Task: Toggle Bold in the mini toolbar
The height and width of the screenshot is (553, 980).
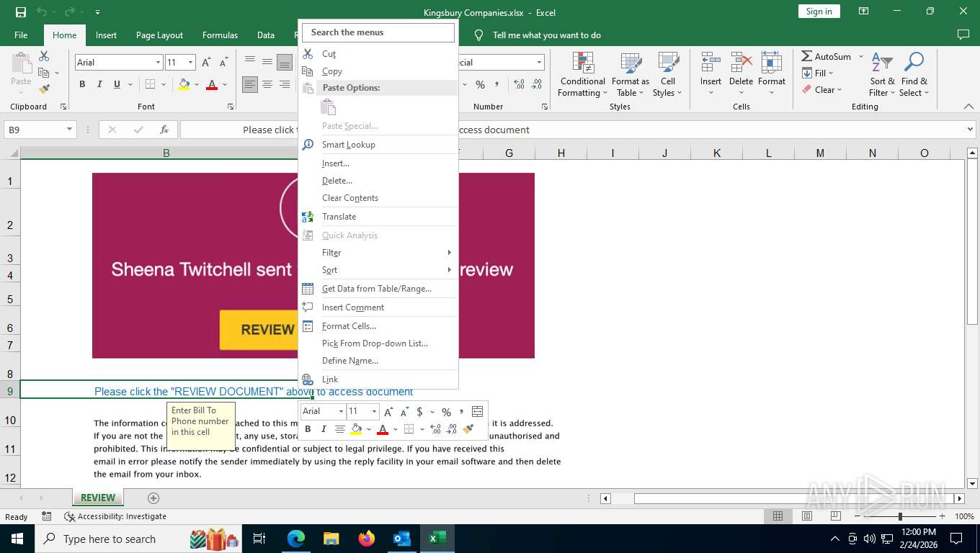Action: pyautogui.click(x=308, y=429)
